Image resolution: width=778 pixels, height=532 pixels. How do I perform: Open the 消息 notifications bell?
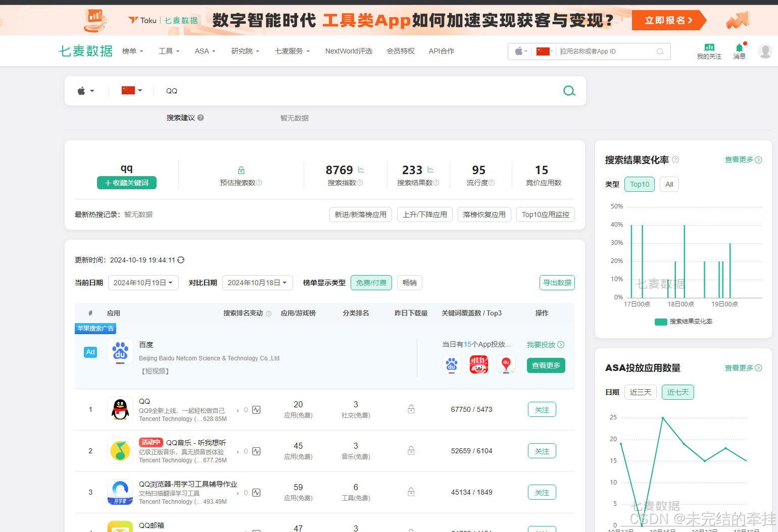tap(740, 51)
